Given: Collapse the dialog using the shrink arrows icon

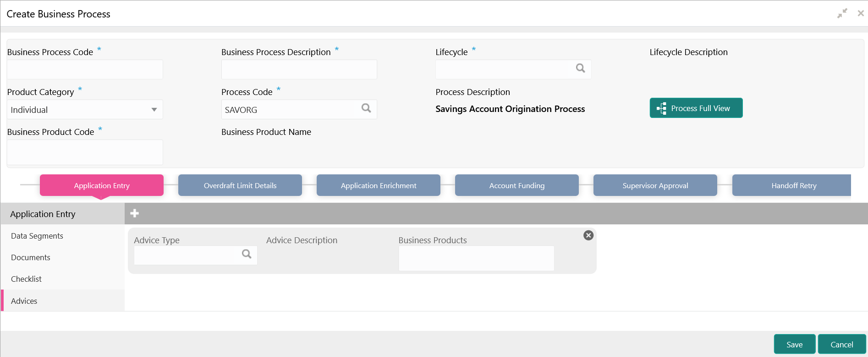Looking at the screenshot, I should tap(842, 14).
